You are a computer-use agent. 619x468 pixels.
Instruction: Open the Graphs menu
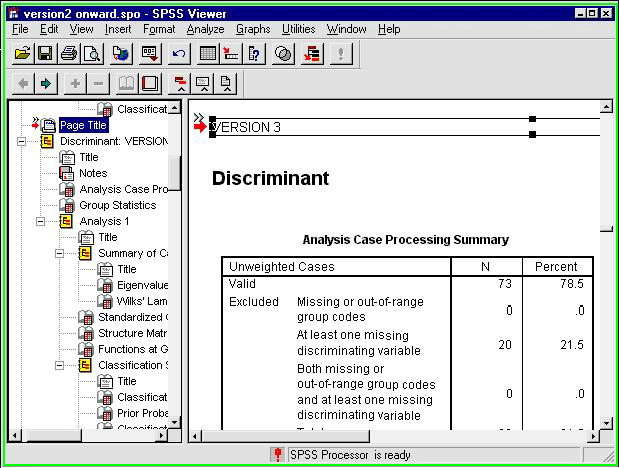click(253, 29)
